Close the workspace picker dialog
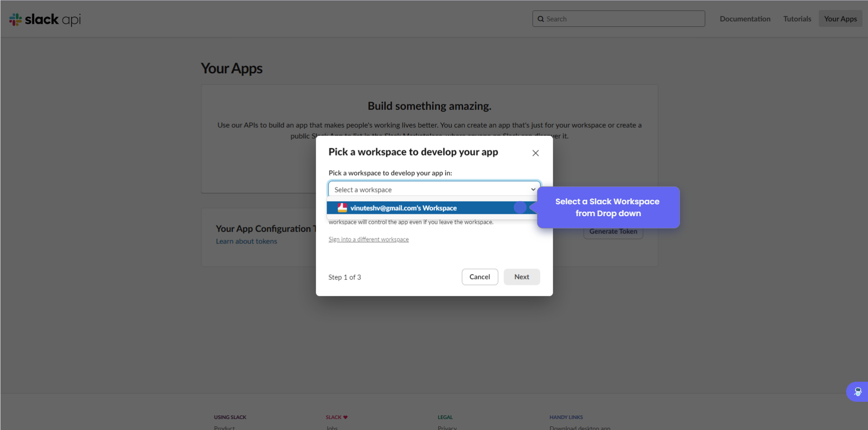This screenshot has height=430, width=868. pos(535,153)
